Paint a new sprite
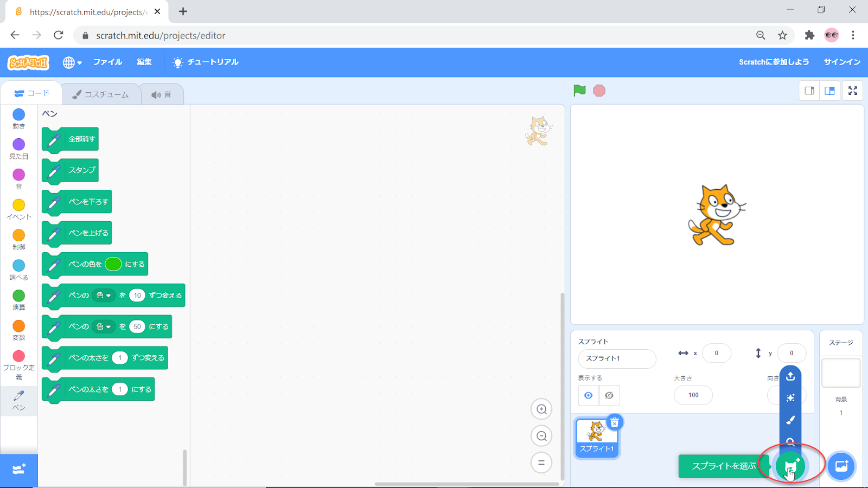 pyautogui.click(x=790, y=420)
